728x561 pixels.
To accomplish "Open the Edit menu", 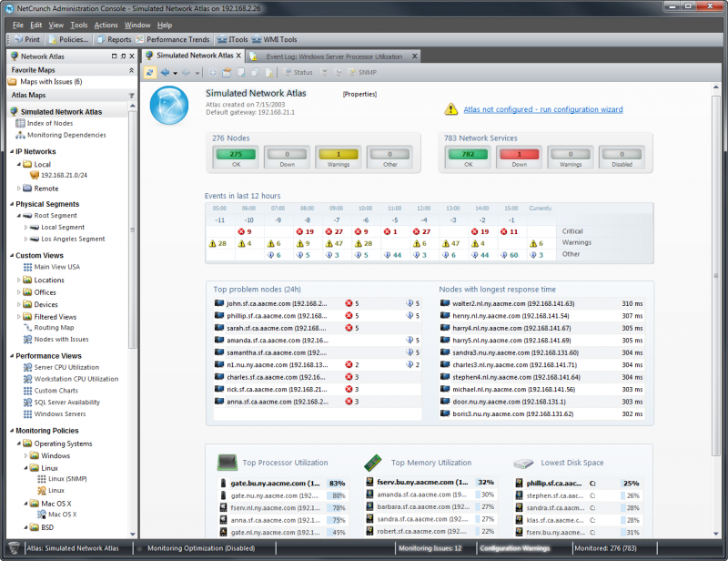I will coord(35,25).
